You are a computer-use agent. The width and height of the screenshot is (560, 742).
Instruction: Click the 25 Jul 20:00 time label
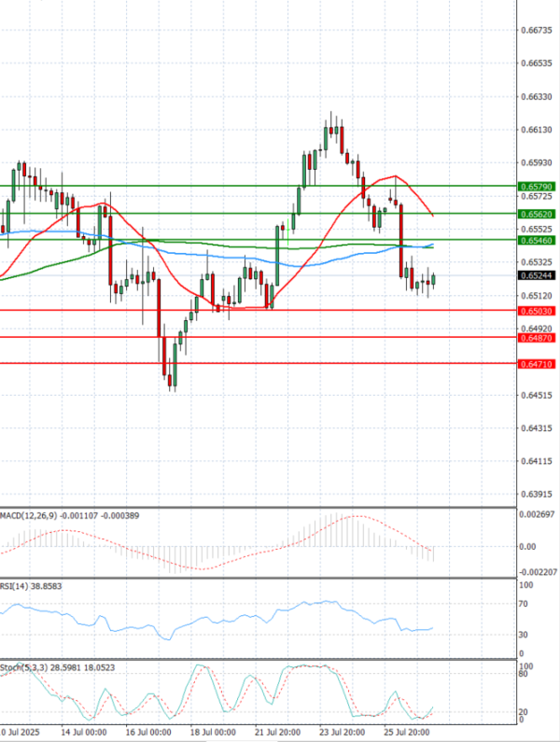tap(407, 733)
